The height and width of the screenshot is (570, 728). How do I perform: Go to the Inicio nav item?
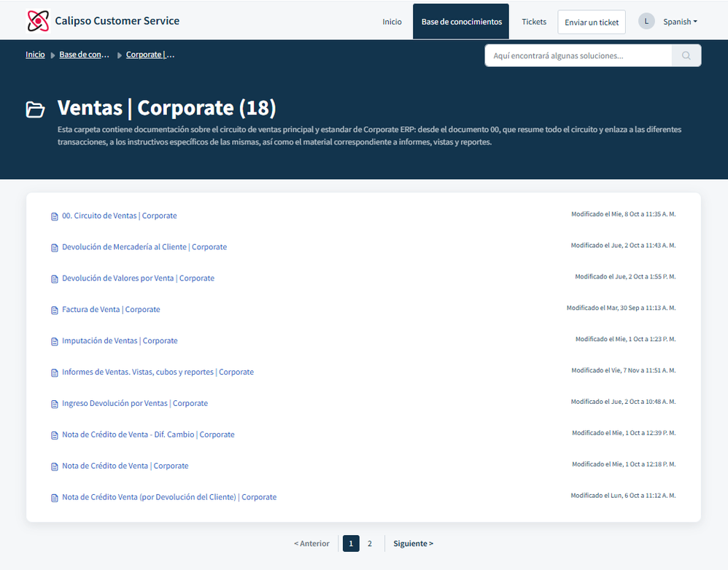(x=392, y=22)
